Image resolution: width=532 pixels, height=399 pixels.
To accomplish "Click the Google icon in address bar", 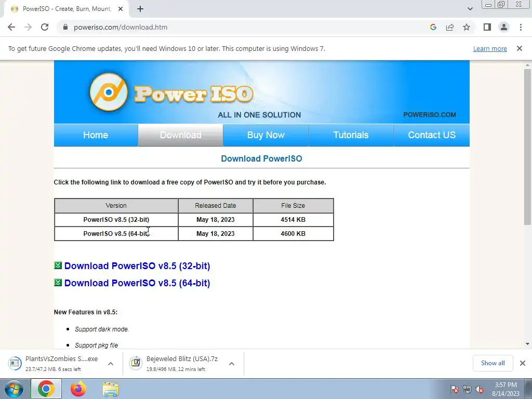I will [x=433, y=27].
